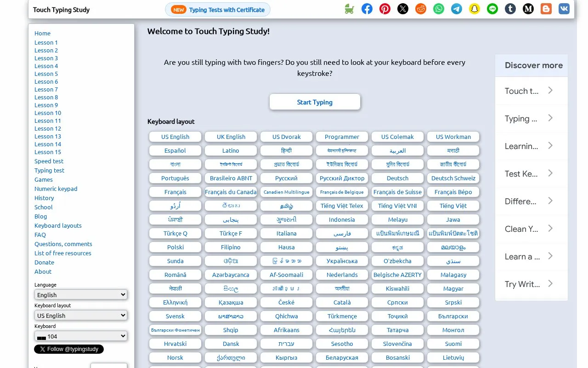Share the page via WhatsApp

[x=439, y=9]
